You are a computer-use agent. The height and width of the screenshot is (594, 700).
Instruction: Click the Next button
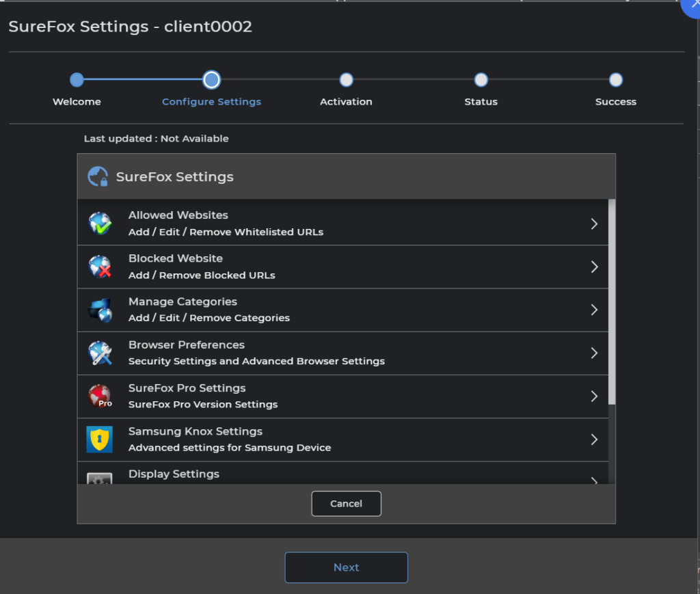pyautogui.click(x=346, y=567)
